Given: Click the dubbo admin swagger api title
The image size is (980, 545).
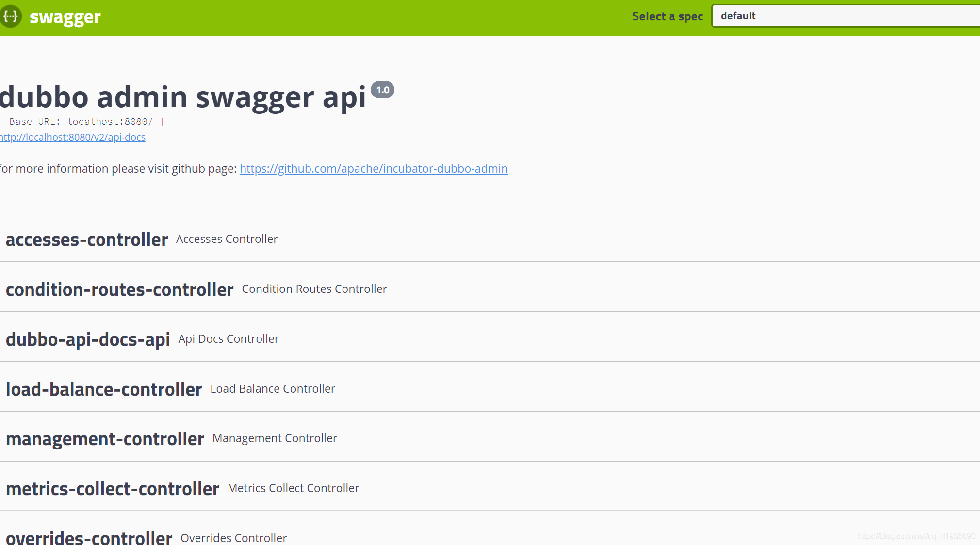Looking at the screenshot, I should point(183,97).
